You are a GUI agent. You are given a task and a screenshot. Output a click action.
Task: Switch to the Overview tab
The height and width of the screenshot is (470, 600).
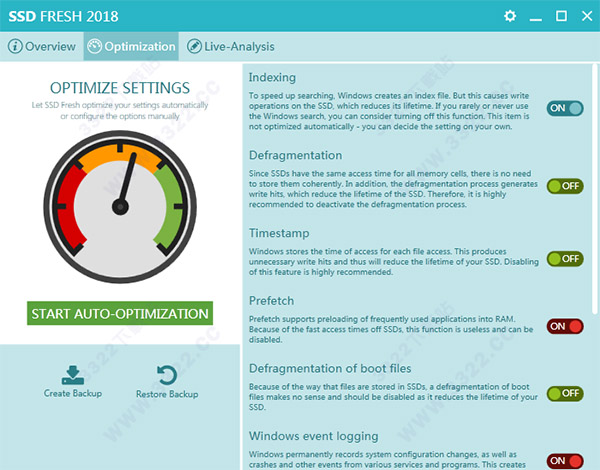pos(42,46)
